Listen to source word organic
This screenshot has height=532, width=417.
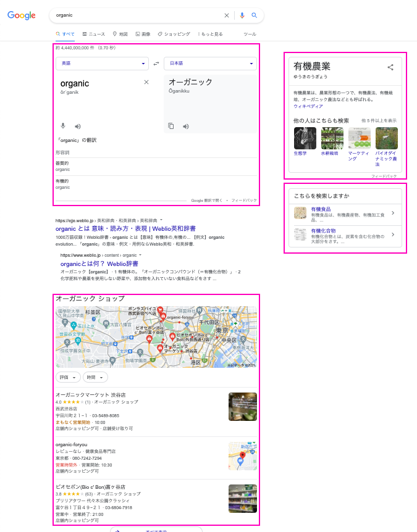pos(78,127)
